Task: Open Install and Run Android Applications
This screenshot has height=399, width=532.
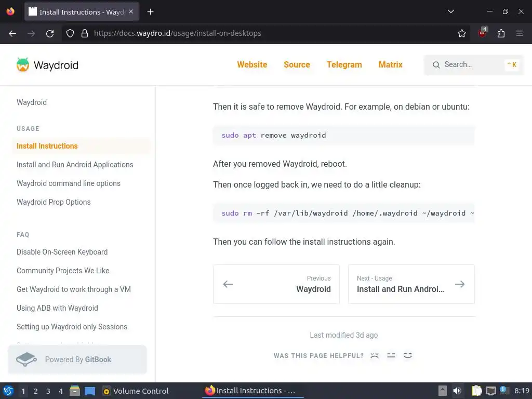Action: pos(75,165)
